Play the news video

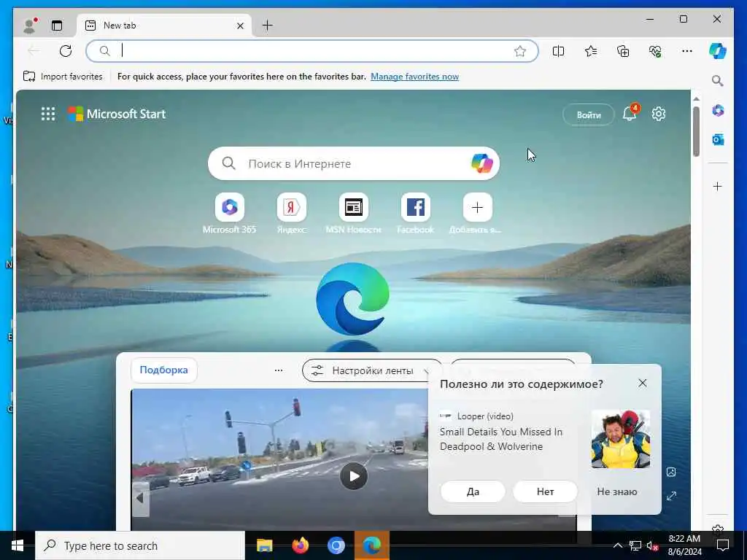(354, 475)
